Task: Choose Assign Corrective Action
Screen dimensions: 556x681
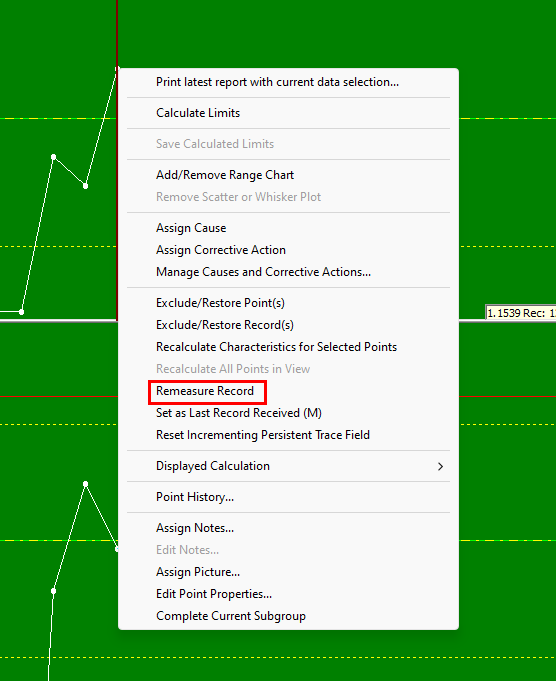Action: 288,250
